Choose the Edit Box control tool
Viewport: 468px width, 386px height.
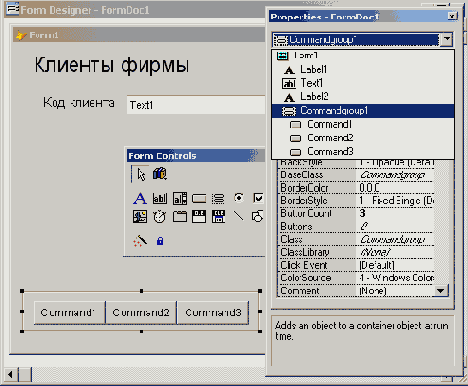click(180, 198)
